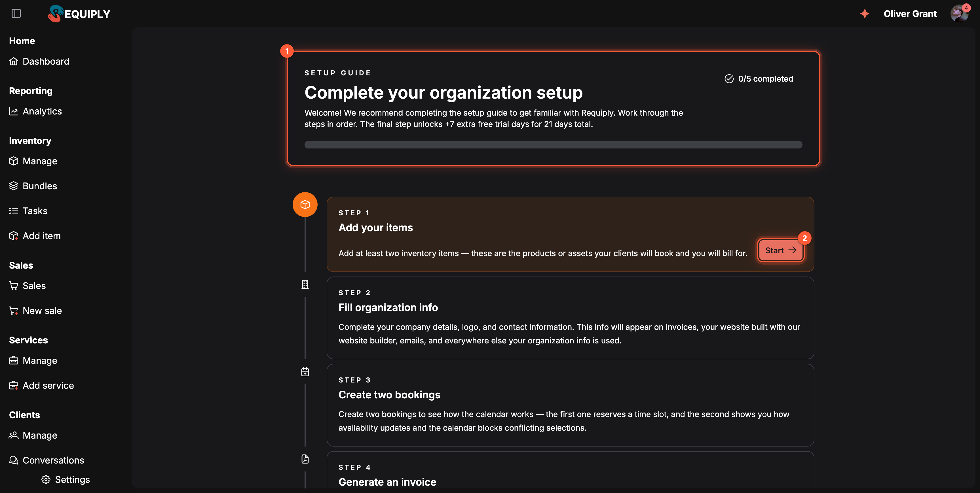The width and height of the screenshot is (980, 493).
Task: Click the Clients Manage people icon
Action: tap(14, 435)
